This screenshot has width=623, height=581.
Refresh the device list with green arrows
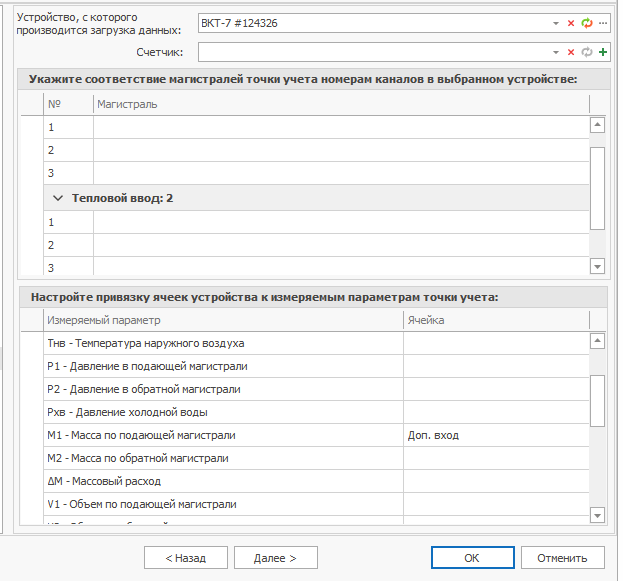(587, 23)
